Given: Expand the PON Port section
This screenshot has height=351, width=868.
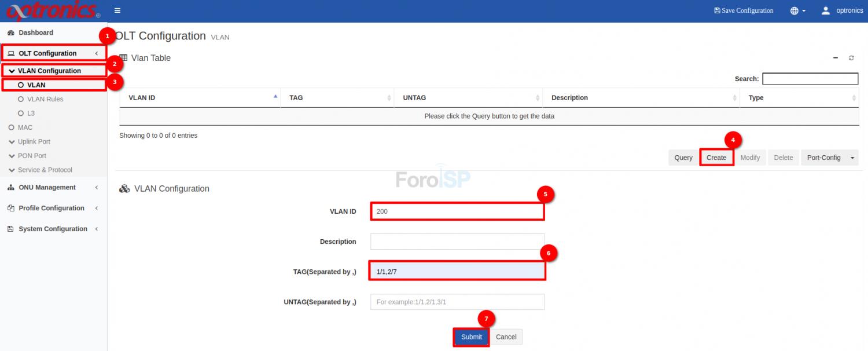Looking at the screenshot, I should click(x=32, y=156).
